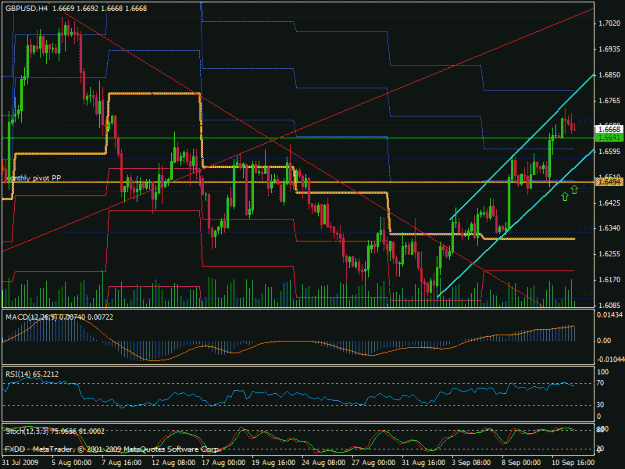Select the 'monthly pivot PP' label
The width and height of the screenshot is (625, 469).
pyautogui.click(x=33, y=178)
